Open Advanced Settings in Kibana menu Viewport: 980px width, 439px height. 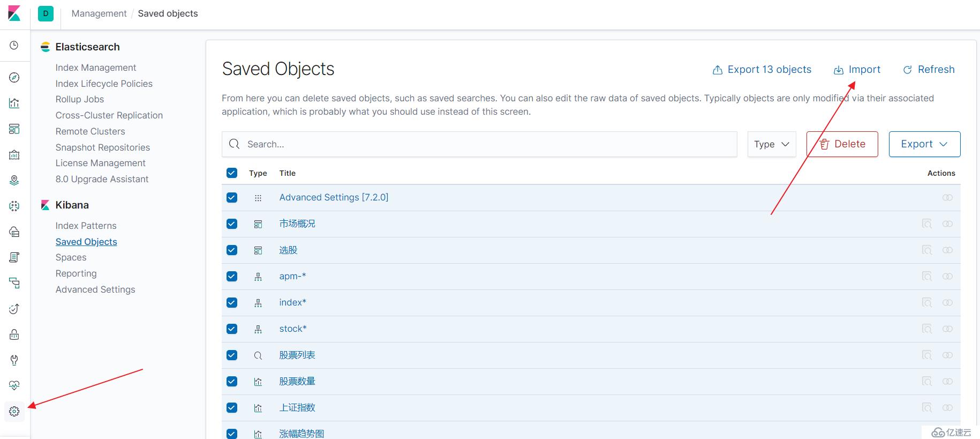click(x=95, y=289)
